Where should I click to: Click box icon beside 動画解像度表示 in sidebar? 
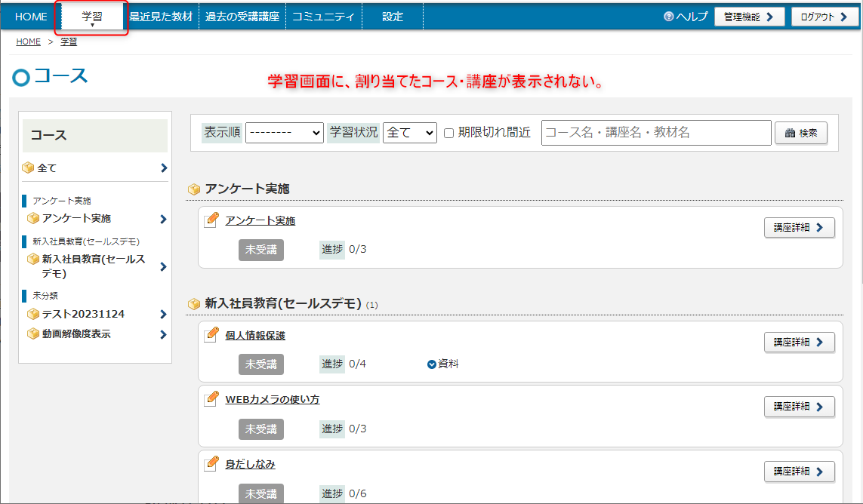[33, 333]
